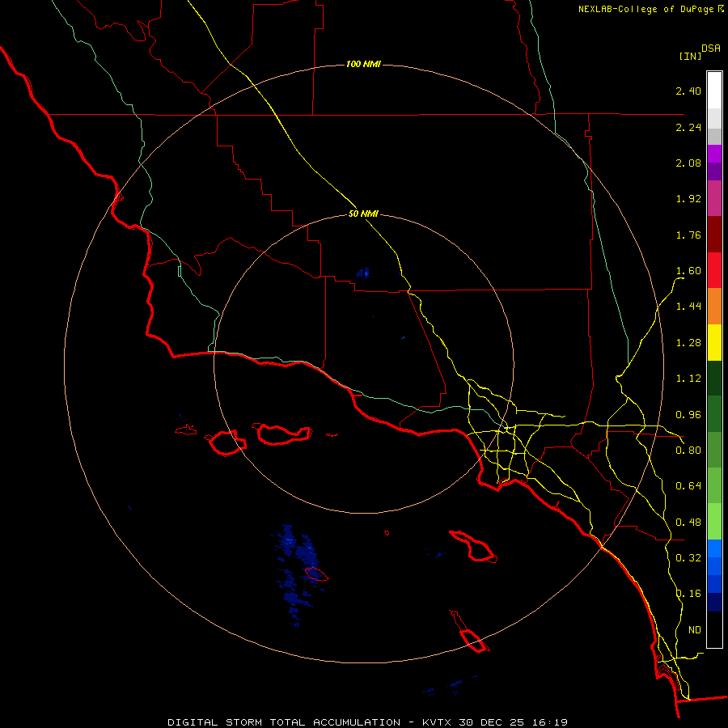Select the pink swatch beside 1.92

pos(714,198)
